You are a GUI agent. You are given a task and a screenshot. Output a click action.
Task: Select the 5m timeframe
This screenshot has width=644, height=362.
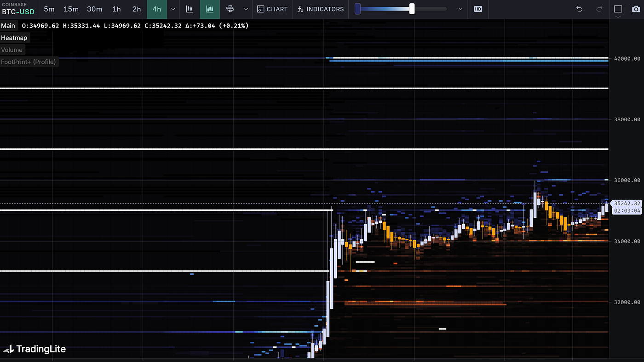click(x=49, y=9)
